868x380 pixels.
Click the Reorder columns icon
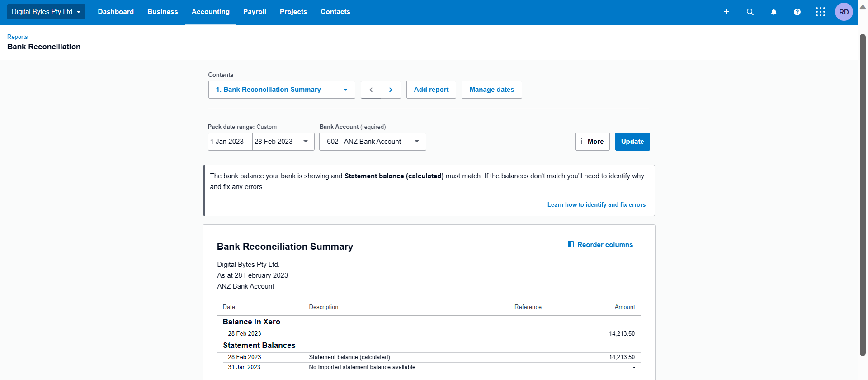click(571, 244)
